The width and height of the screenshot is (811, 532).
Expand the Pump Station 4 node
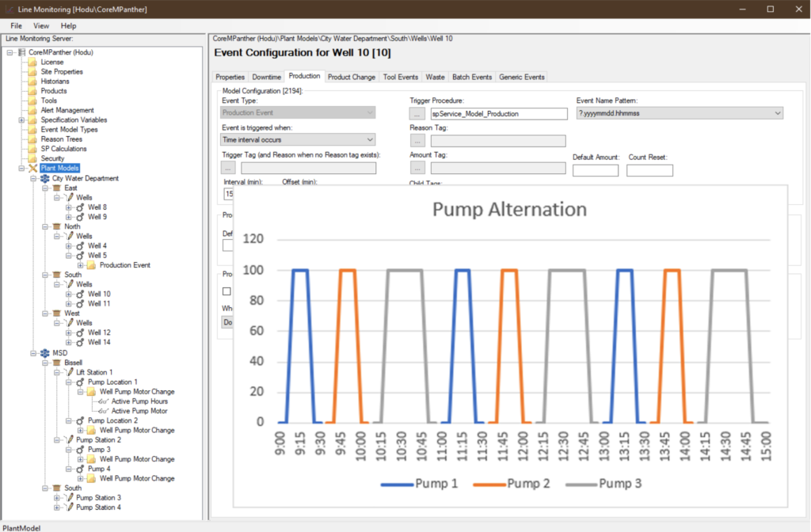(x=57, y=507)
